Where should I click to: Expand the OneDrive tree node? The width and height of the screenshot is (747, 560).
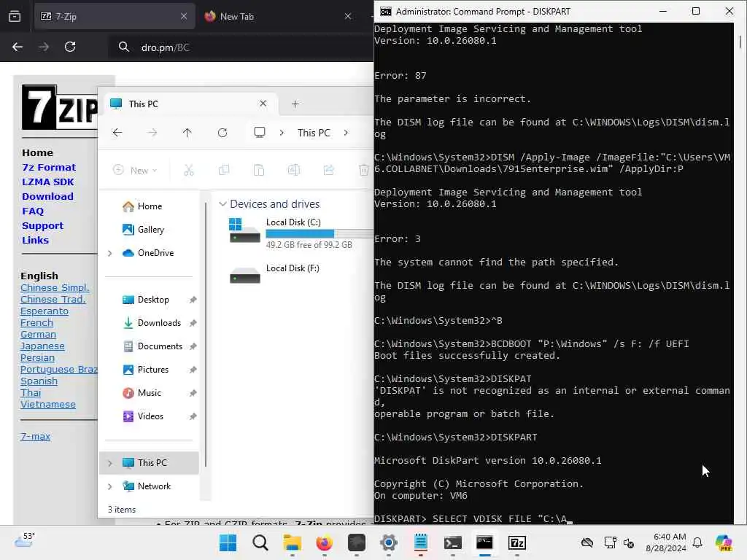110,253
